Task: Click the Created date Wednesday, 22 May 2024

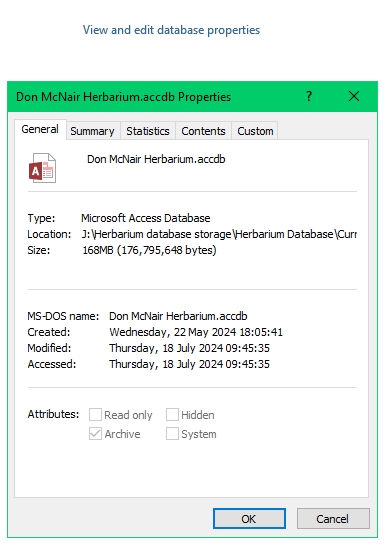Action: click(x=196, y=332)
